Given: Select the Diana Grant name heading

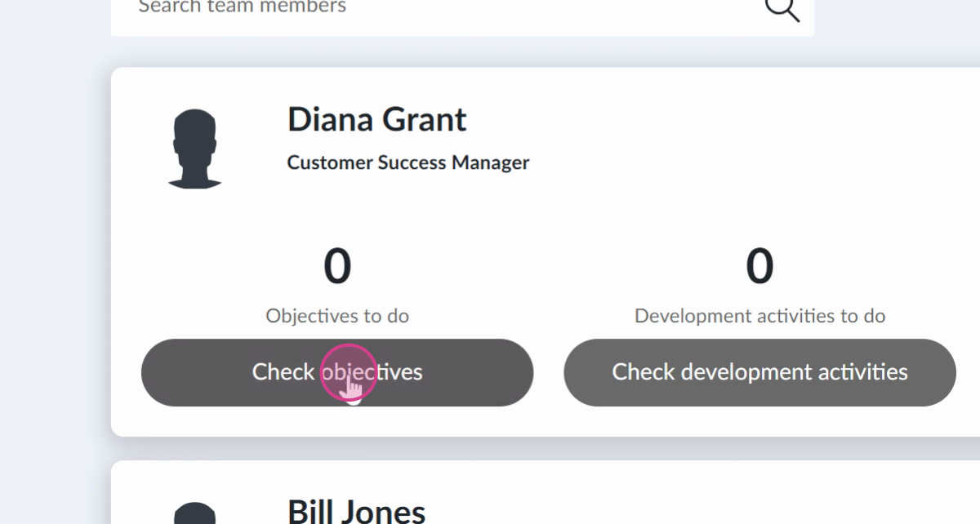Looking at the screenshot, I should pos(376,120).
